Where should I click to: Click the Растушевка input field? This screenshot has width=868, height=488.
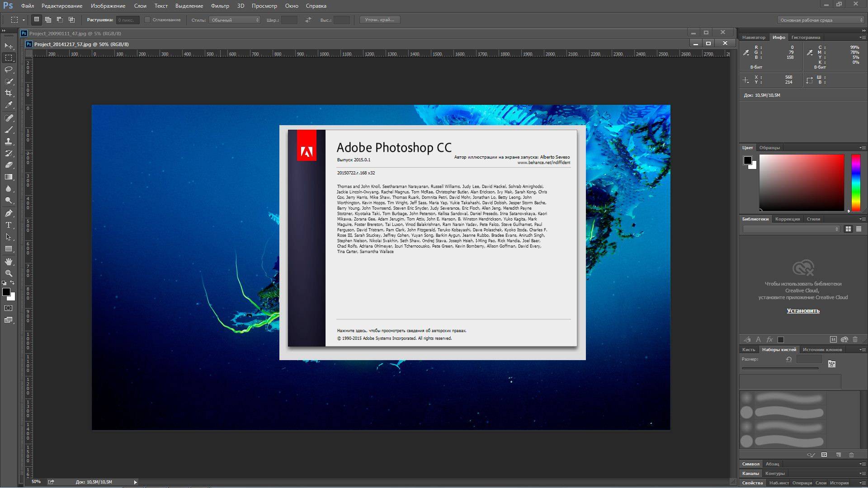coord(128,20)
